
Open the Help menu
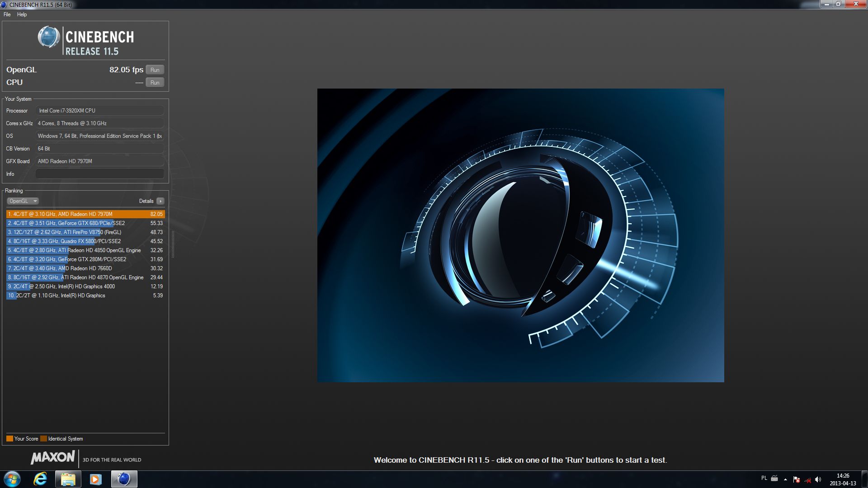22,14
